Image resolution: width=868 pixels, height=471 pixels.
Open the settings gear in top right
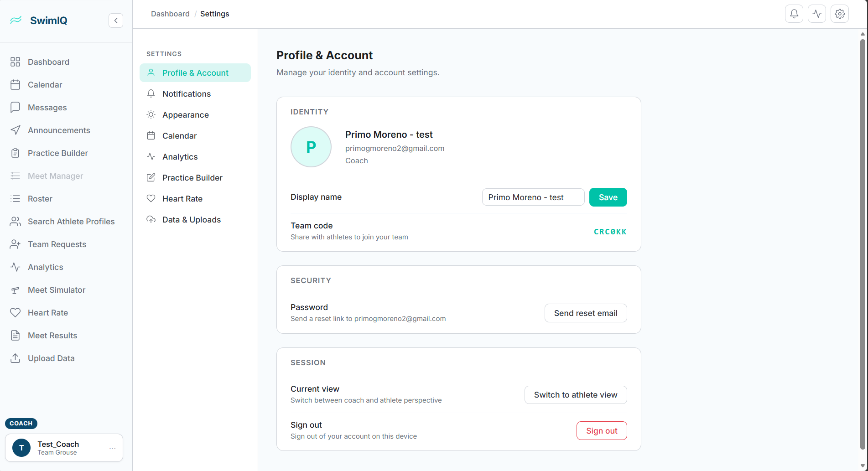click(x=839, y=13)
